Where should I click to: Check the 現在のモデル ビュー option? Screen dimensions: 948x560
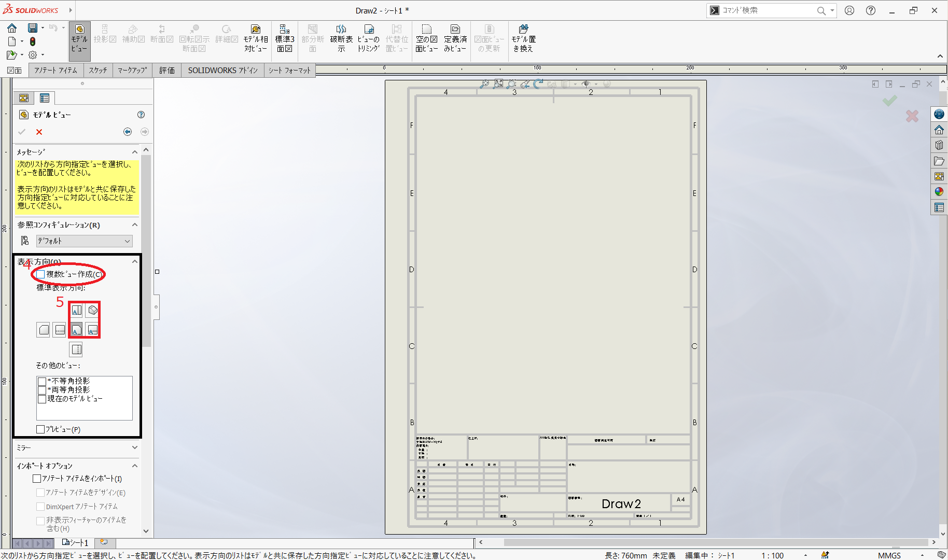click(42, 399)
